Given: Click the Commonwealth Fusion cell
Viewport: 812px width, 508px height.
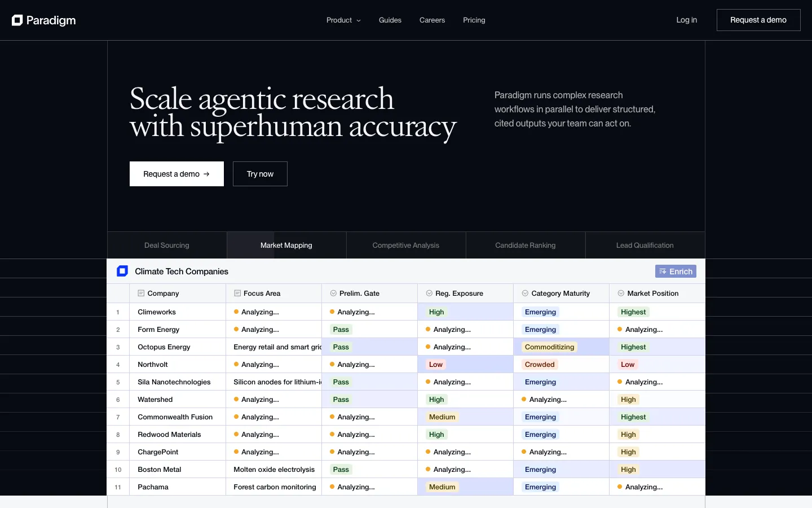Looking at the screenshot, I should (x=178, y=417).
